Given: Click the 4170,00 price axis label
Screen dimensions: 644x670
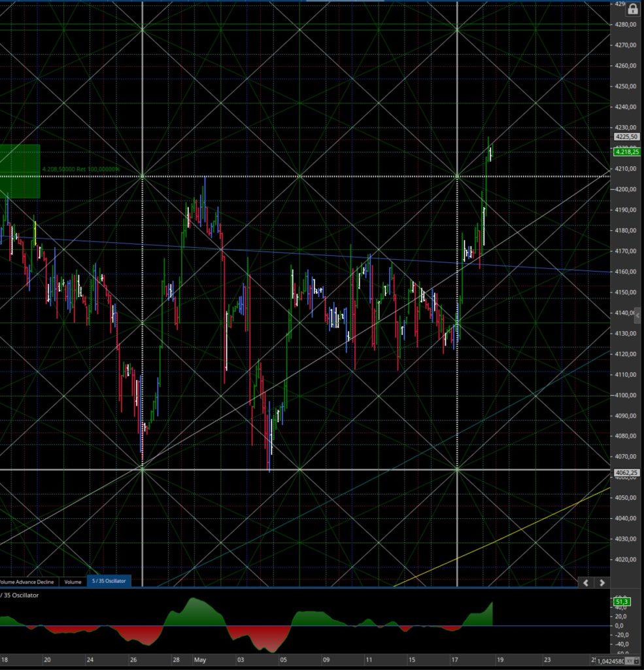Looking at the screenshot, I should [x=626, y=251].
